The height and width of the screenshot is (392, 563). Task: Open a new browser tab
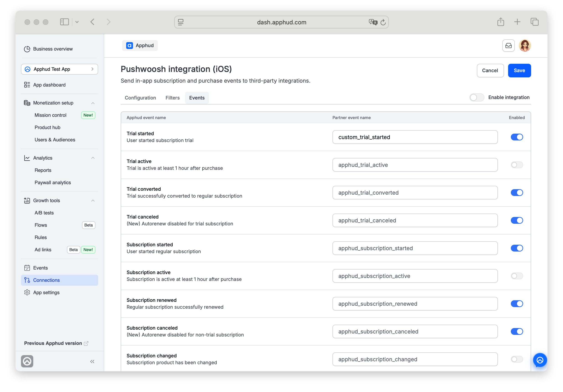pyautogui.click(x=517, y=22)
